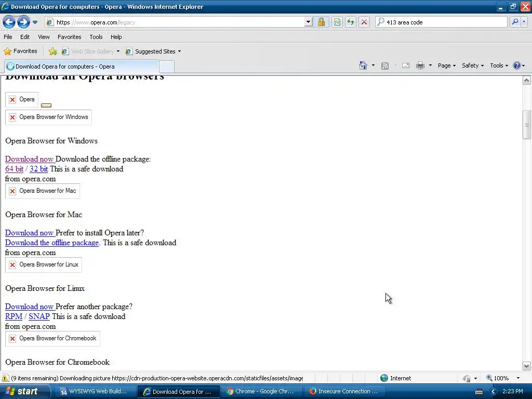This screenshot has height=399, width=532.
Task: Switch to Insecure Connection Firefox taskbar item
Action: (344, 392)
